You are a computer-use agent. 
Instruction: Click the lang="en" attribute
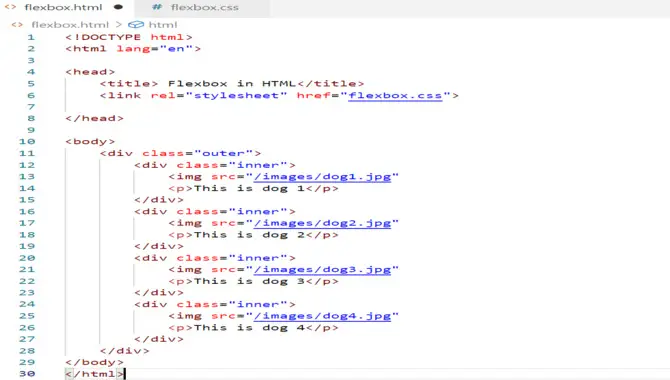coord(156,49)
